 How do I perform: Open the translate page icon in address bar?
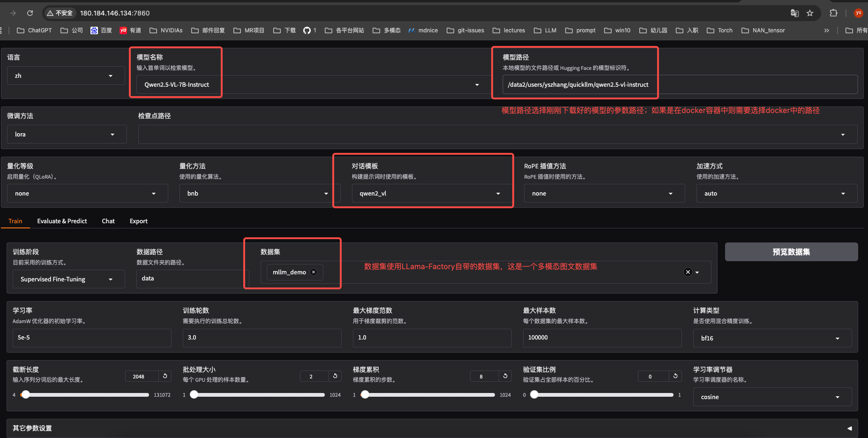coord(795,13)
